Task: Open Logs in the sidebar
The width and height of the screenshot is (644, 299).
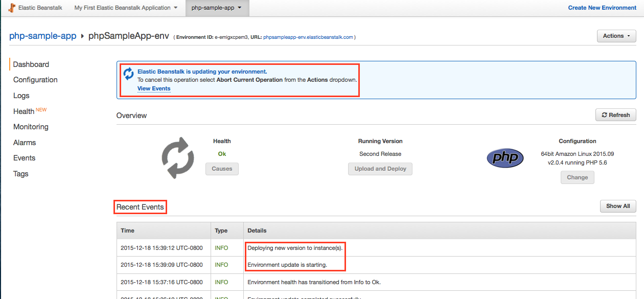Action: coord(21,96)
